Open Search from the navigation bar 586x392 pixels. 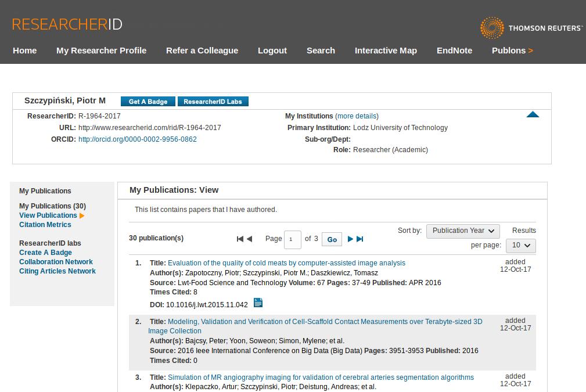tap(321, 51)
